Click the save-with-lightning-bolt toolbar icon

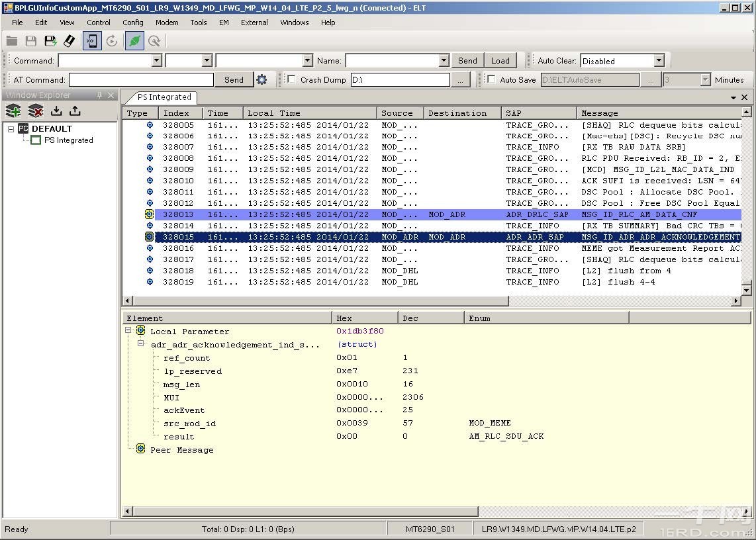[50, 41]
